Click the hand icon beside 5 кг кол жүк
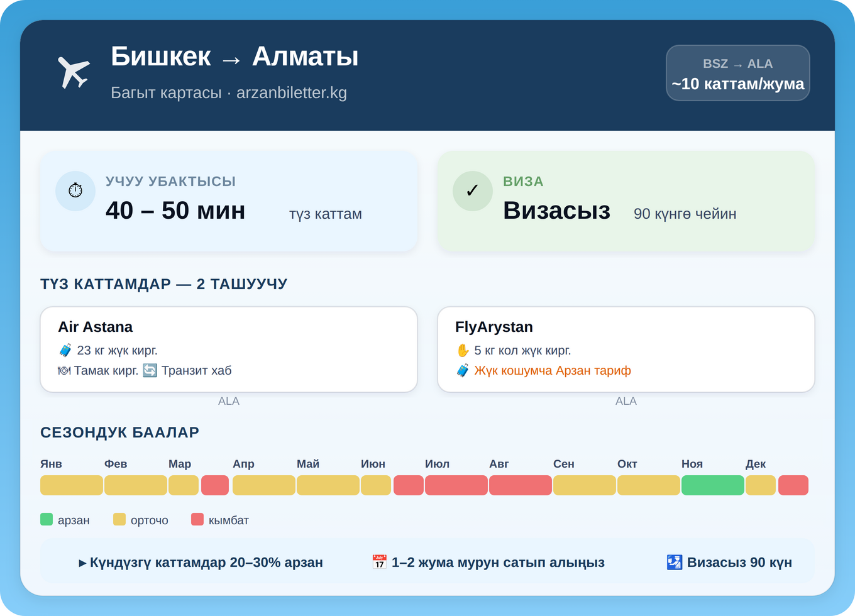The image size is (855, 616). 463,350
